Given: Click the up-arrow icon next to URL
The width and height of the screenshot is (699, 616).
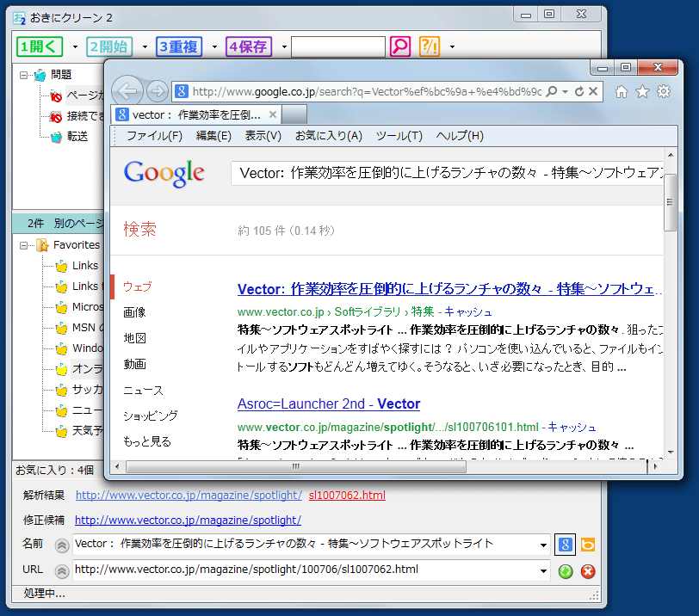Looking at the screenshot, I should click(x=61, y=571).
